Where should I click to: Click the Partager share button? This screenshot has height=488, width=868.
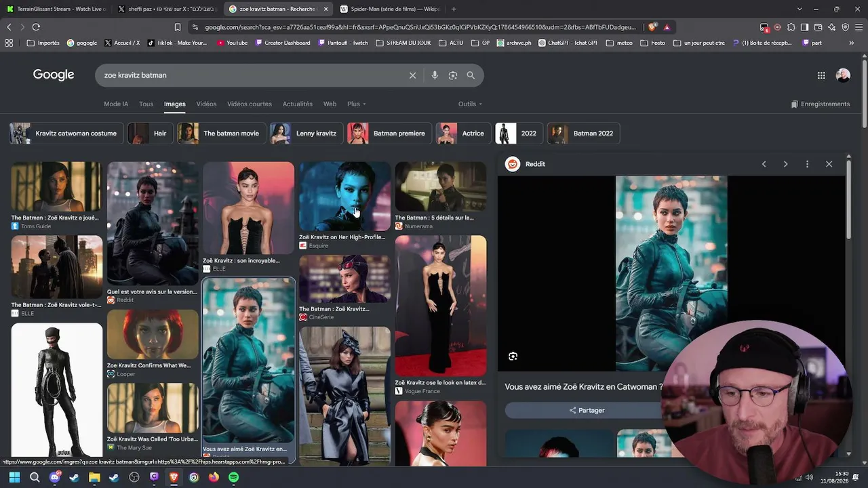587,410
